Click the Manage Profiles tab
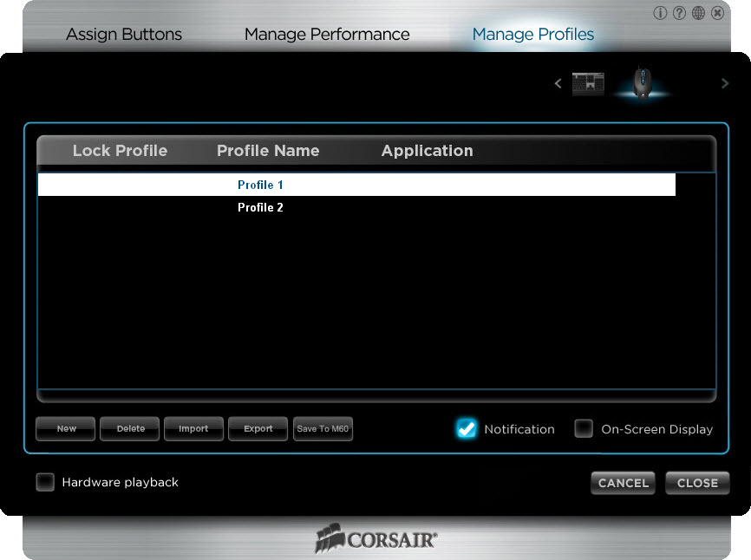Viewport: 751px width, 560px height. 532,35
